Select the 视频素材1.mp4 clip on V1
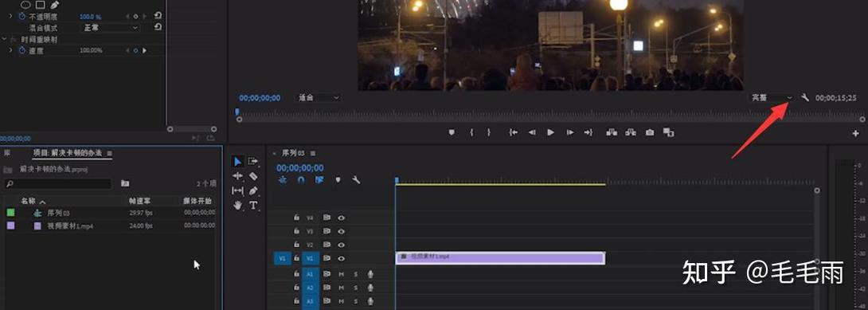 click(500, 258)
